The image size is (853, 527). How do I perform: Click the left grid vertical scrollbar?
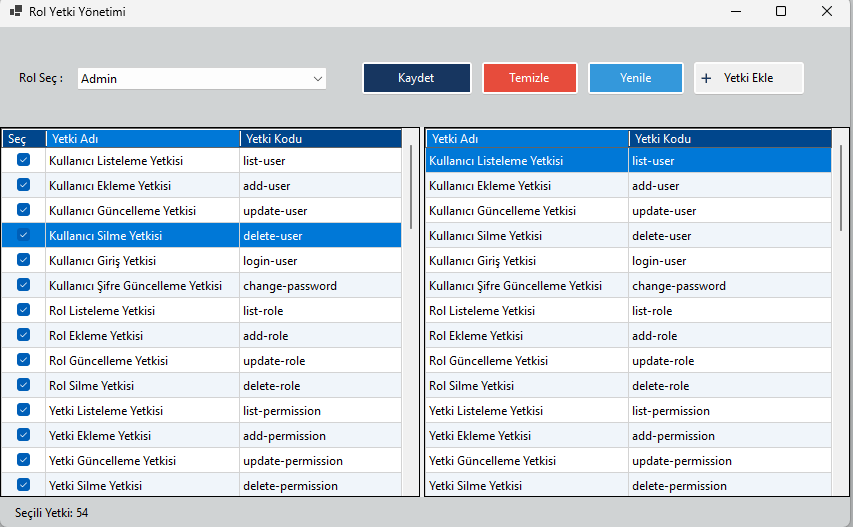(x=411, y=188)
